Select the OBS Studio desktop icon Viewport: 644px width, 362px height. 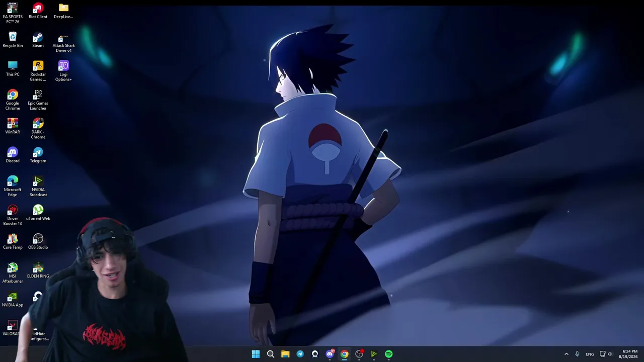click(x=38, y=242)
